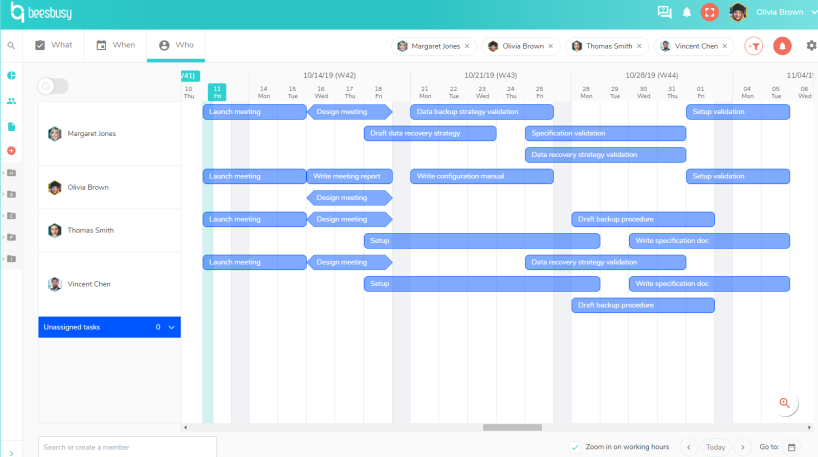Select Margaret Jones member row
This screenshot has height=457, width=818.
[110, 134]
